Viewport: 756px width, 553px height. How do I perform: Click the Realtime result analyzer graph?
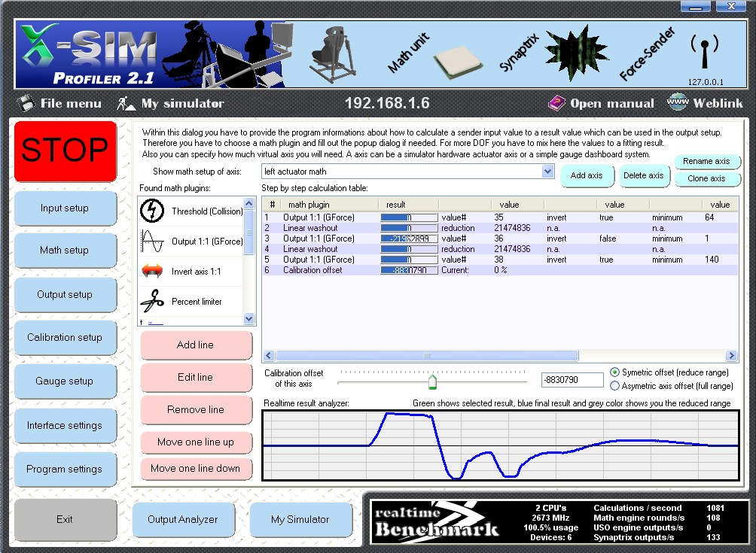coord(501,445)
